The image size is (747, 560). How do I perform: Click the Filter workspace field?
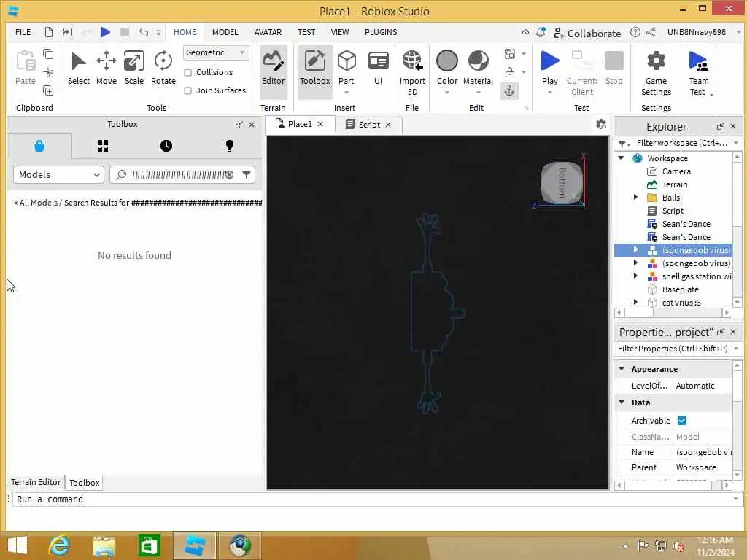click(x=682, y=143)
